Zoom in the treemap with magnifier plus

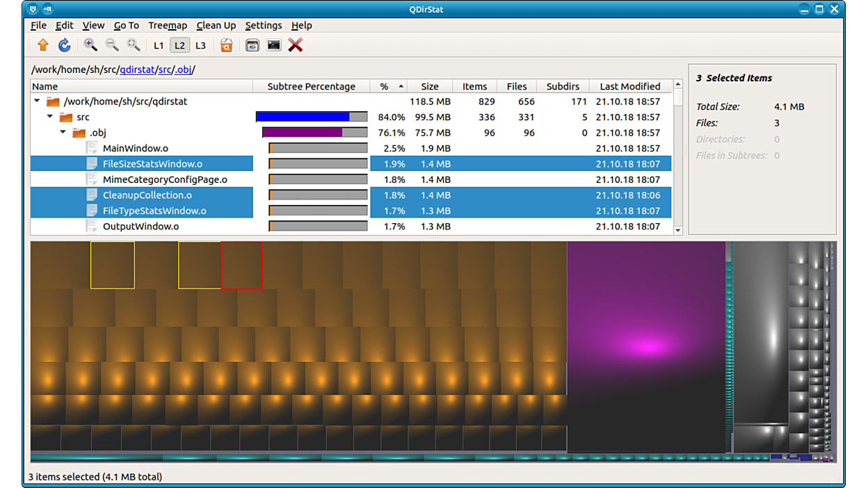pos(90,45)
